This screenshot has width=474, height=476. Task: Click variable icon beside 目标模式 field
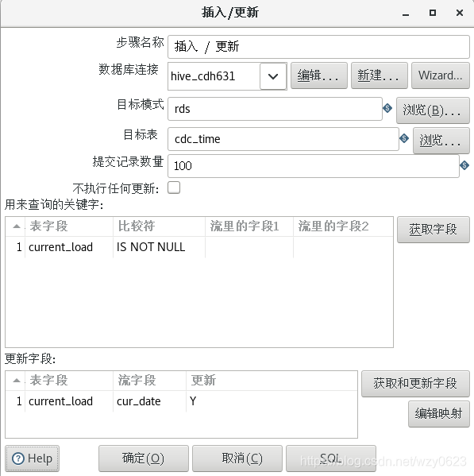click(x=387, y=108)
